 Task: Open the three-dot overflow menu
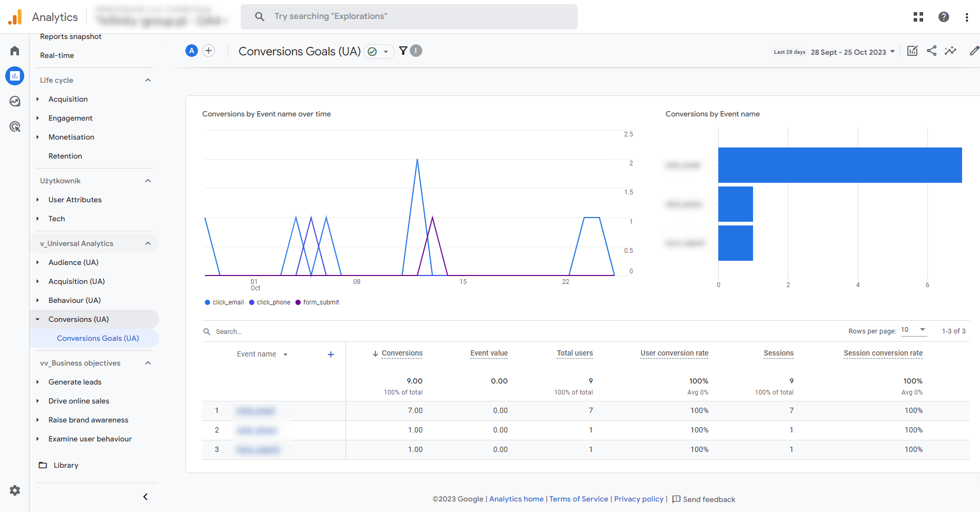coord(967,17)
